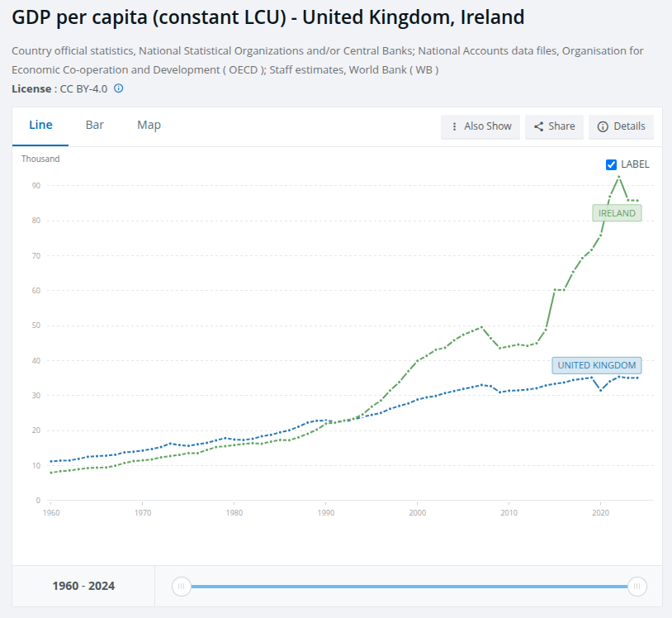Viewport: 672px width, 618px height.
Task: Click the 40 y-axis value label
Action: [x=36, y=361]
